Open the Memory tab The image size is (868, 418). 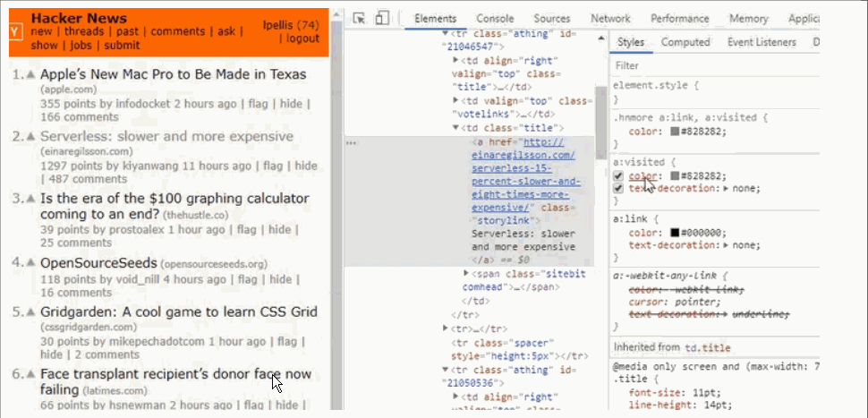[748, 19]
